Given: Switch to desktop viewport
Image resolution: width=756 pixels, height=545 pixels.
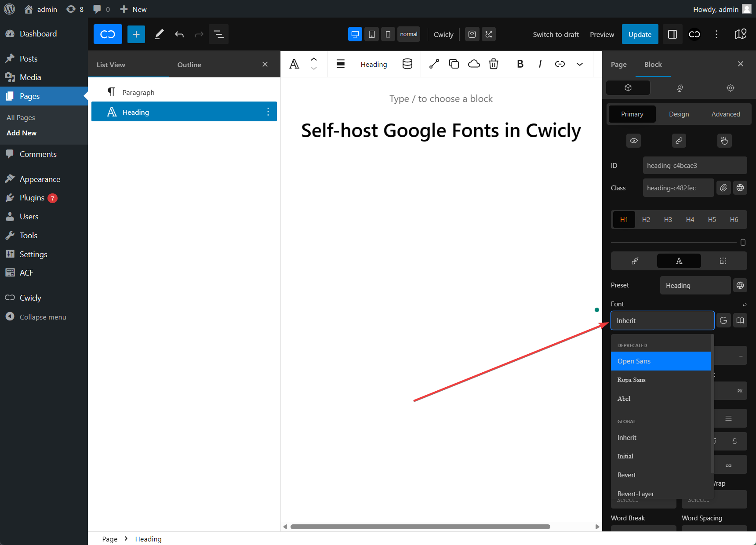Looking at the screenshot, I should pos(355,34).
